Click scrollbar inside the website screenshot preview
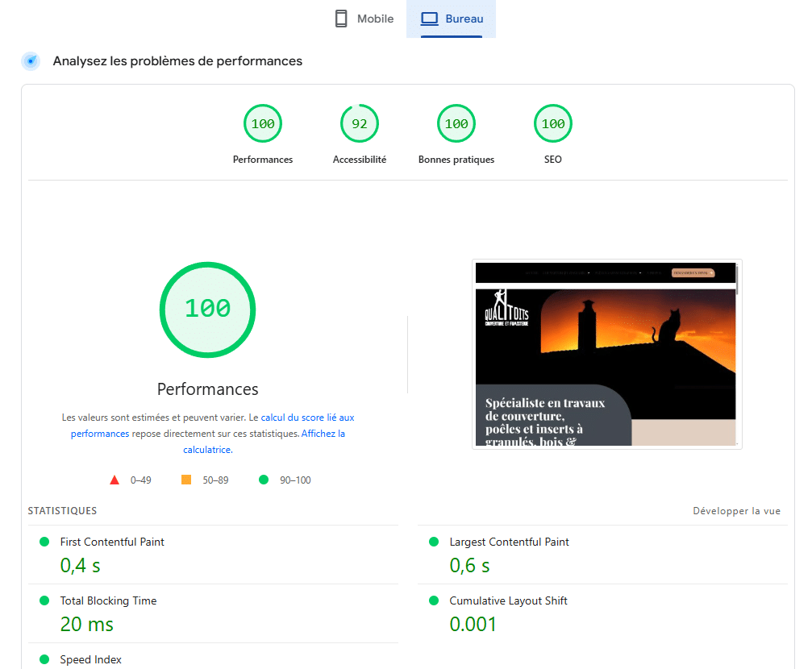This screenshot has width=812, height=669. (737, 280)
